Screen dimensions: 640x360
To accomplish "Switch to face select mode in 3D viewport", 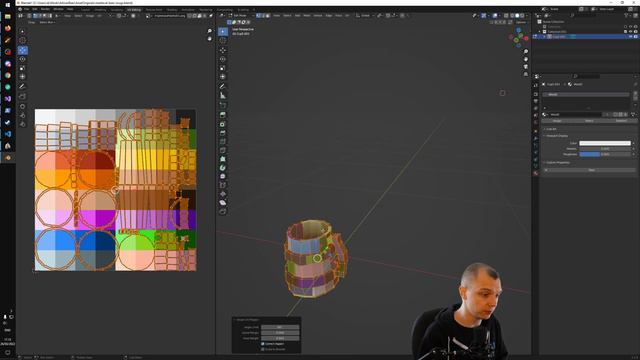I will [x=268, y=16].
